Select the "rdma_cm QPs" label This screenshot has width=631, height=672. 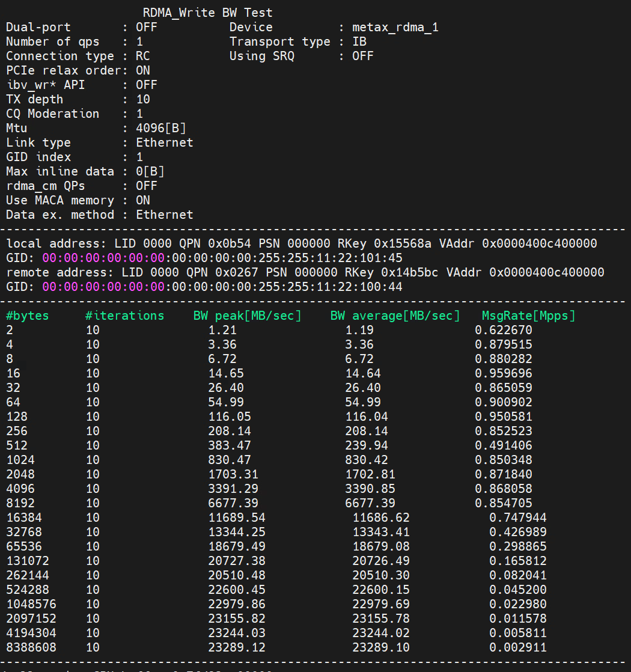click(46, 186)
